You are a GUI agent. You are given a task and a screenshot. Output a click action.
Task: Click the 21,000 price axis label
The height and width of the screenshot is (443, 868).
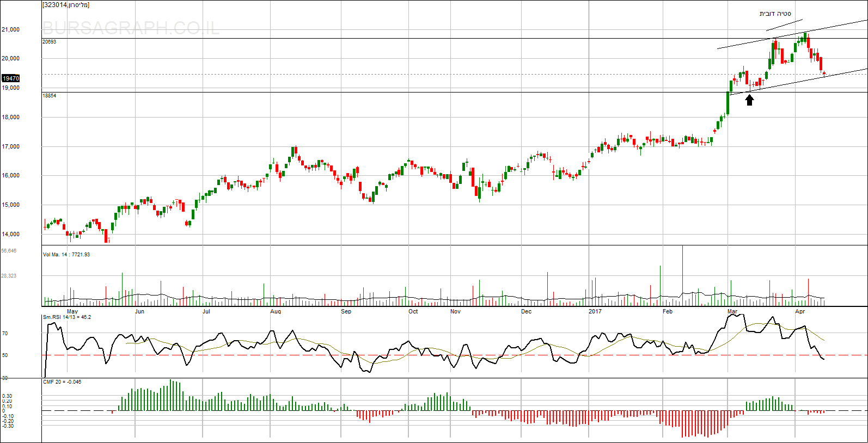tap(11, 29)
